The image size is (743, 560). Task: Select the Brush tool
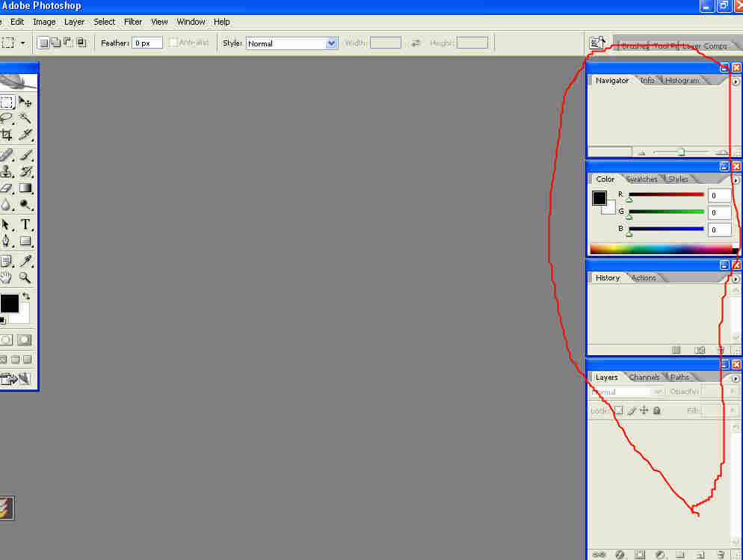coord(25,155)
